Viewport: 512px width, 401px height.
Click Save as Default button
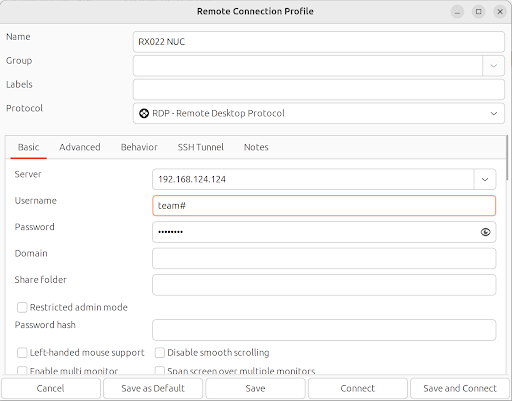click(153, 388)
